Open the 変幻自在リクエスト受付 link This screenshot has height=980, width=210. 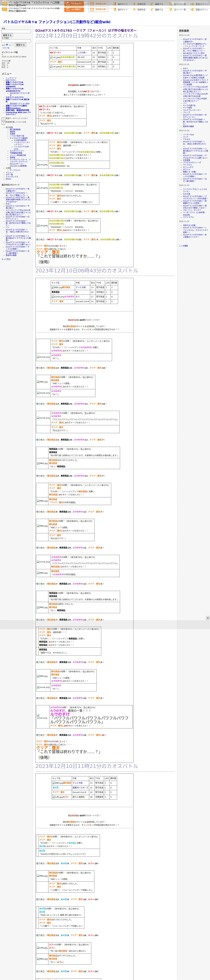click(19, 104)
